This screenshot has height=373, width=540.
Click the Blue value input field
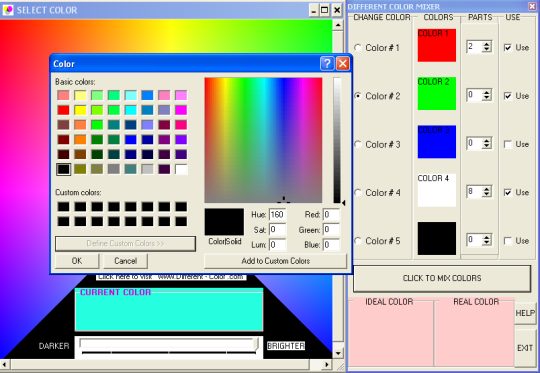(x=332, y=245)
